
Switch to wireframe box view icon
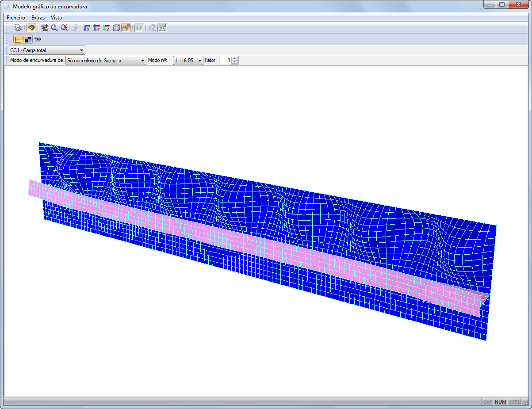(x=116, y=28)
